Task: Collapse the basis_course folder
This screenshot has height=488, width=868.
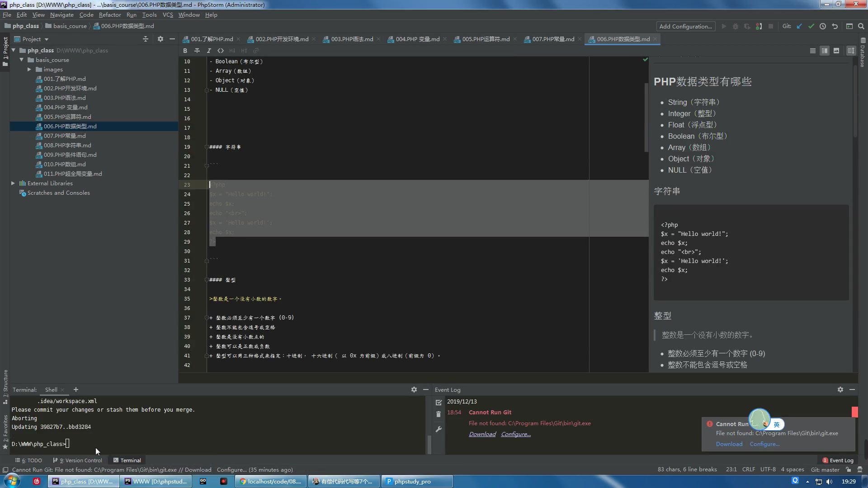Action: click(x=21, y=60)
